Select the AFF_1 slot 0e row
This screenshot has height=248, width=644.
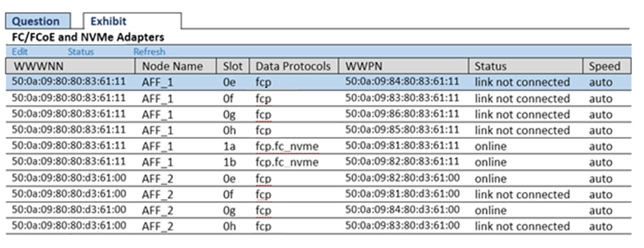319,82
